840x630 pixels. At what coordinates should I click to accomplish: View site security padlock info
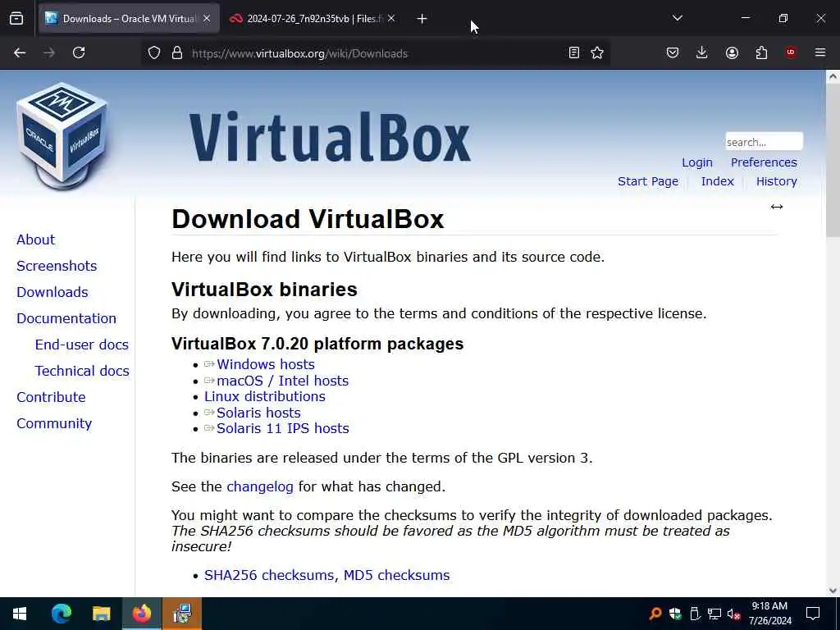[177, 53]
